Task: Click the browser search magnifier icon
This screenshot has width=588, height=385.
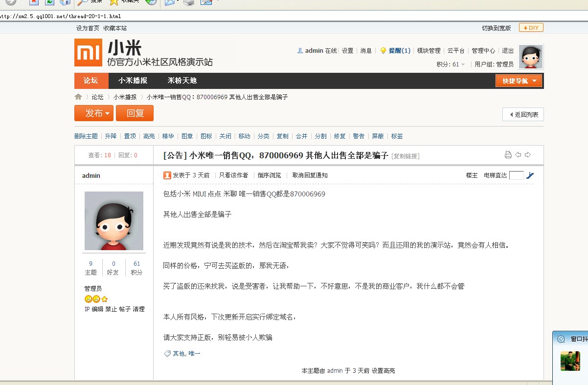Action: tap(83, 2)
